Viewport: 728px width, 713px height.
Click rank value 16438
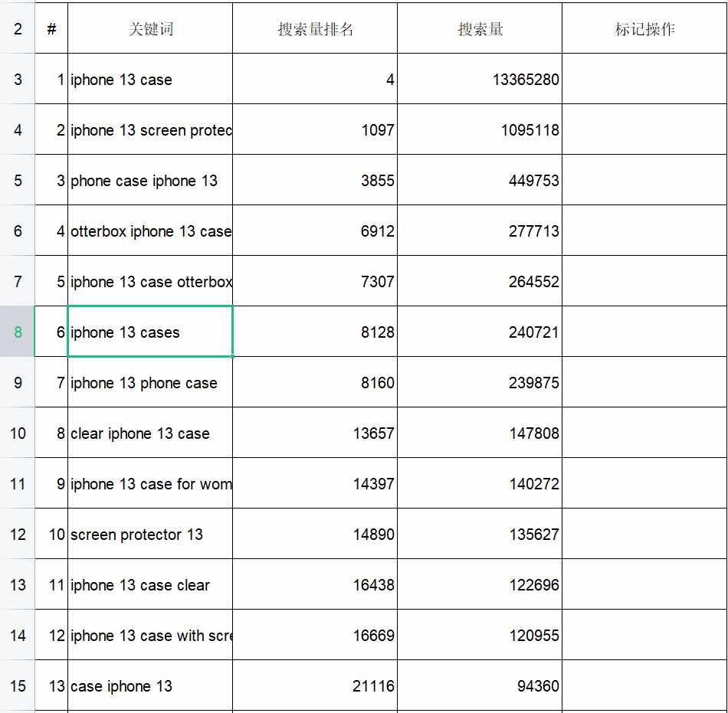315,584
